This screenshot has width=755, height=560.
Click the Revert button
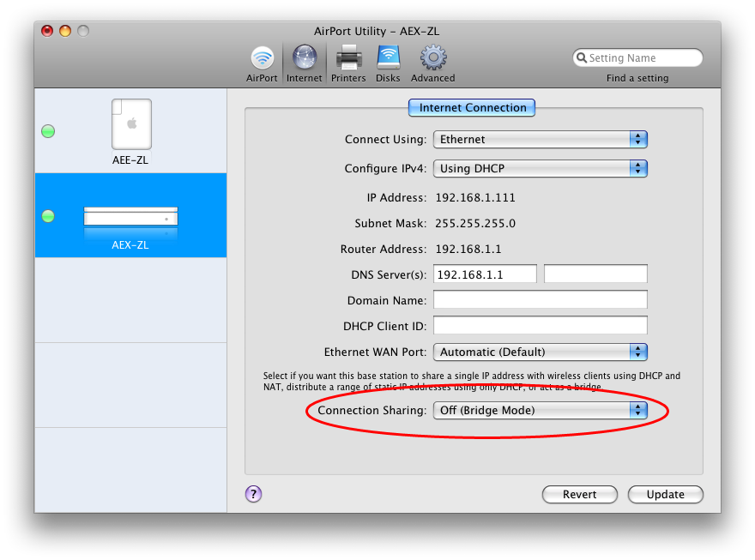(x=580, y=495)
